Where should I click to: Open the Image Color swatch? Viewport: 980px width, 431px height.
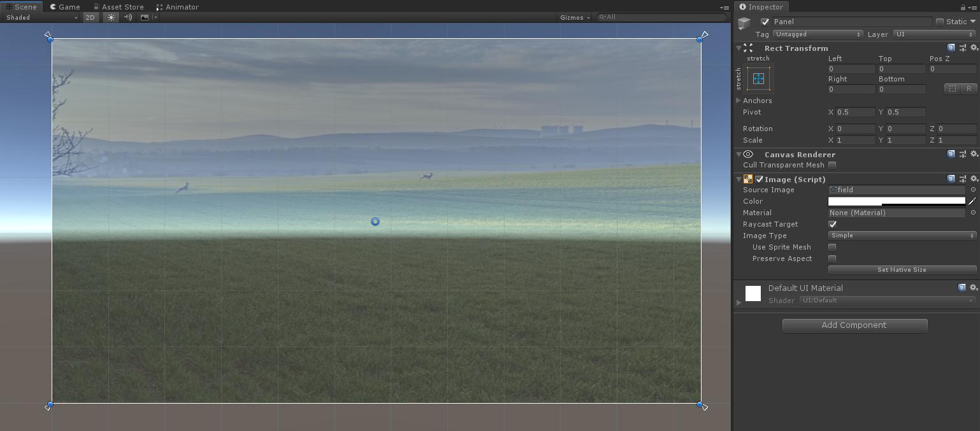click(897, 201)
